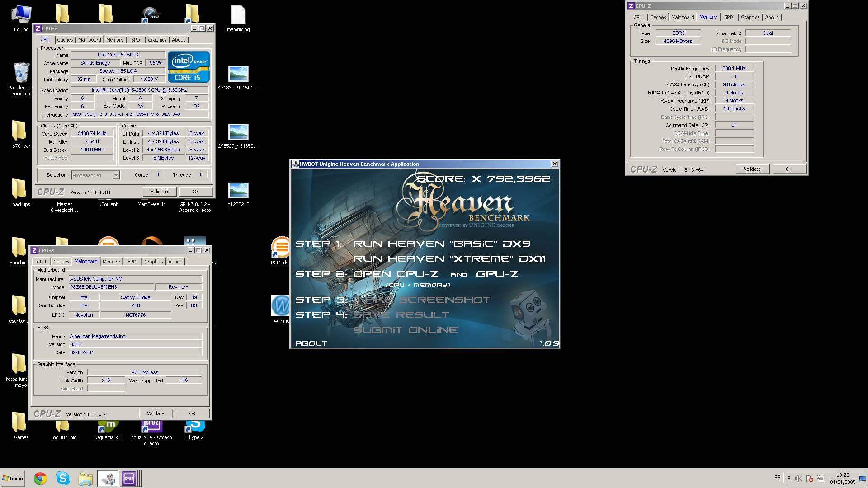The height and width of the screenshot is (488, 868).
Task: Click Submit Online in Heaven app
Action: pos(406,330)
